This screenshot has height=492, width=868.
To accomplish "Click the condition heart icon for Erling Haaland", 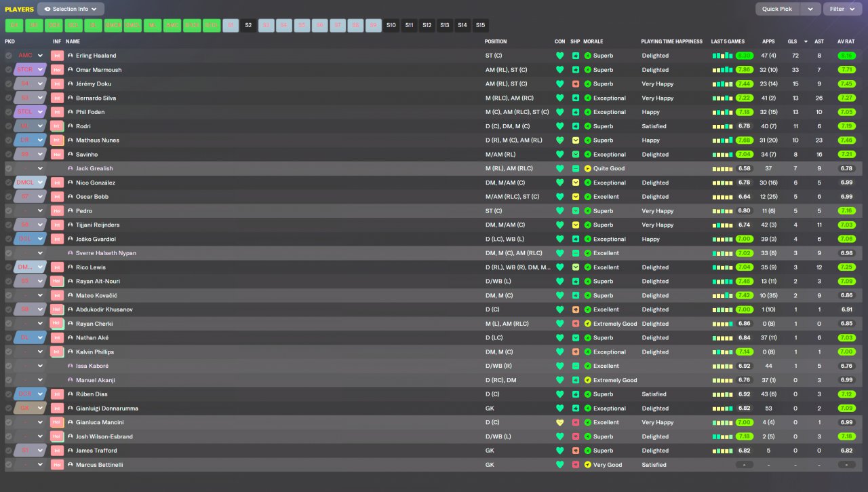I will pyautogui.click(x=559, y=56).
